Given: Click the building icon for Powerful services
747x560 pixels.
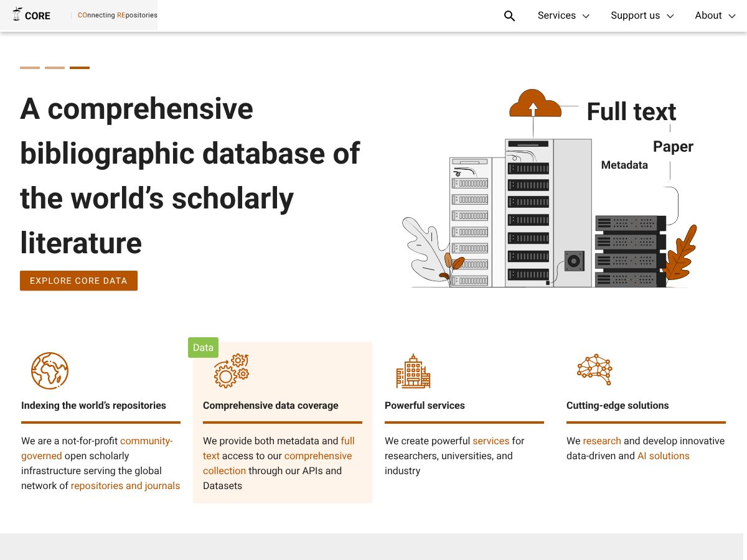Looking at the screenshot, I should (413, 371).
